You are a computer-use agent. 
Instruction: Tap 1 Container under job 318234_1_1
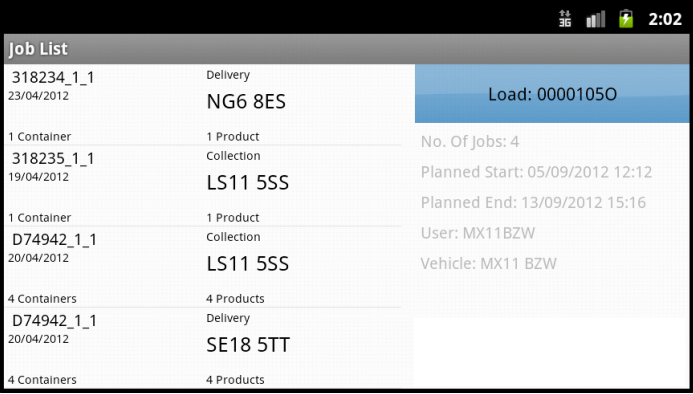[39, 137]
